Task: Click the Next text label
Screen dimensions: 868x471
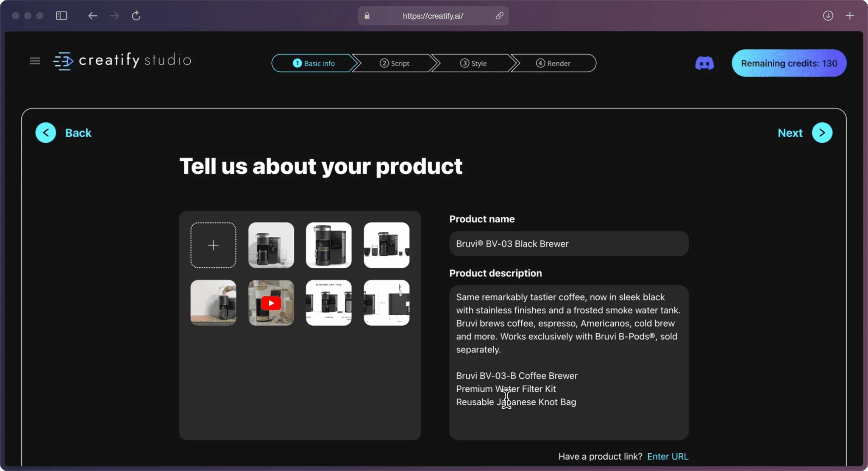Action: pyautogui.click(x=790, y=133)
